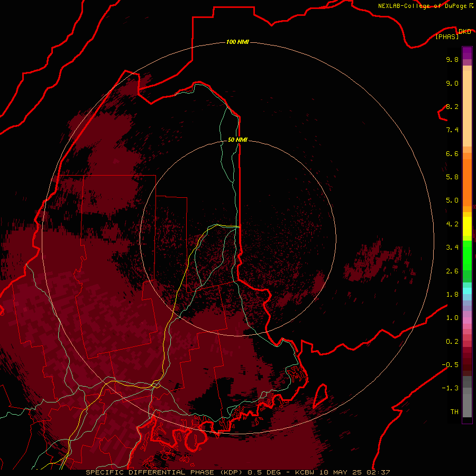Click the 7.4 value on the color scale

pyautogui.click(x=452, y=130)
